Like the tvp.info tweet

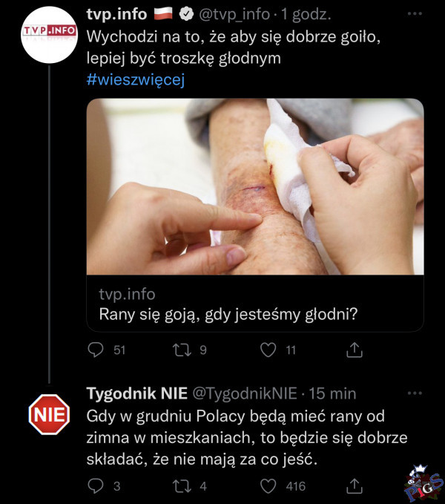click(x=270, y=350)
